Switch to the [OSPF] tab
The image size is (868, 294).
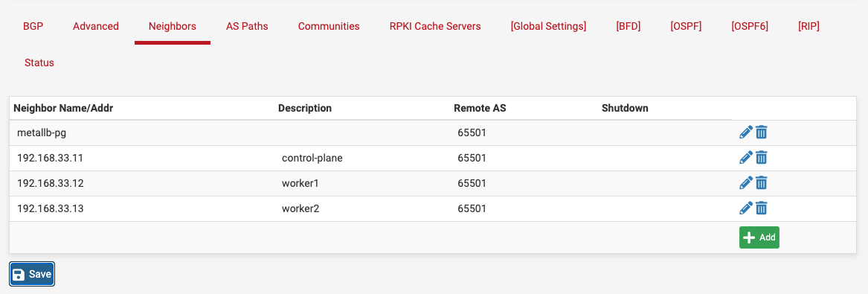pyautogui.click(x=686, y=26)
